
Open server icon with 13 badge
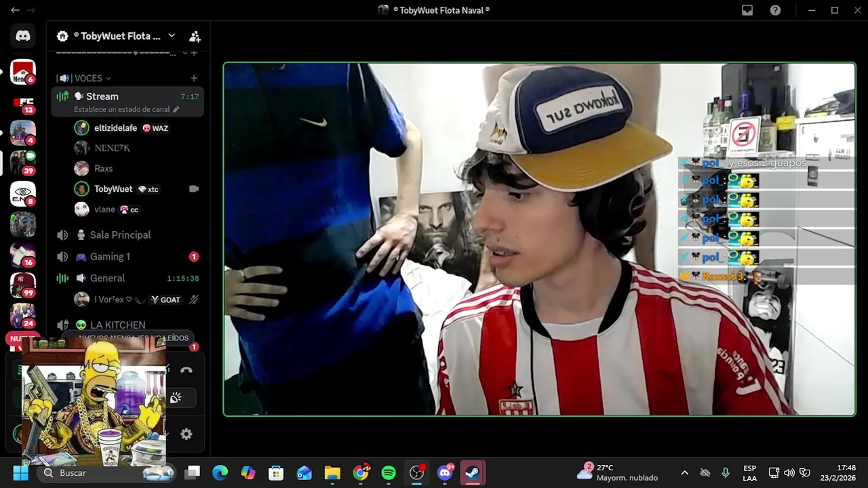coord(23,103)
